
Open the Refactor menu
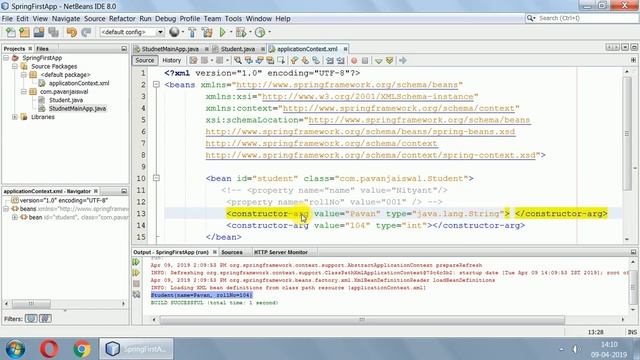coord(122,19)
